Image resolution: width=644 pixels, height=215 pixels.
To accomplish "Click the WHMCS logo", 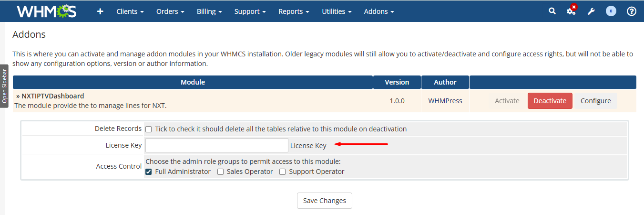I will [x=46, y=11].
